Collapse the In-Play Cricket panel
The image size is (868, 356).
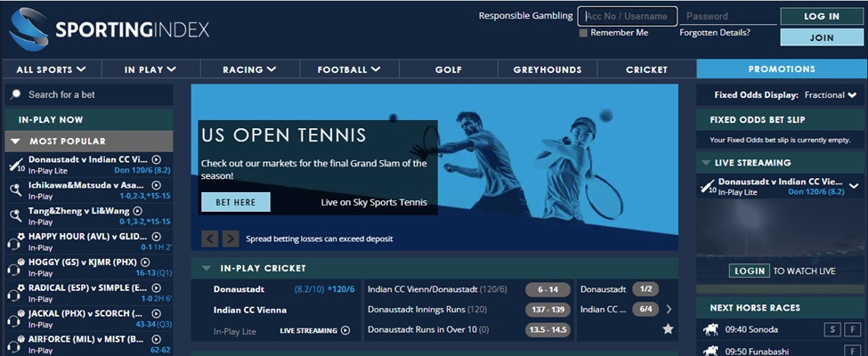(206, 268)
